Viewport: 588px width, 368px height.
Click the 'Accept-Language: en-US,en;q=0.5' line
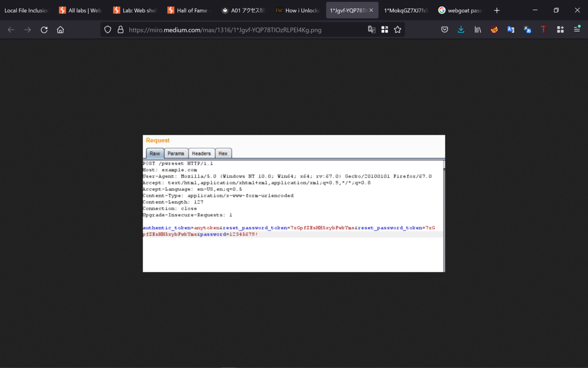pyautogui.click(x=192, y=189)
